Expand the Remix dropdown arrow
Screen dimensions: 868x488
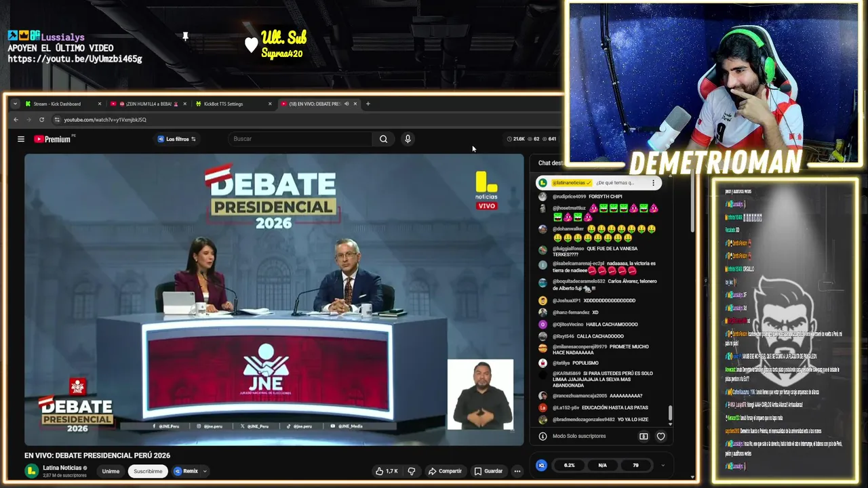point(205,471)
